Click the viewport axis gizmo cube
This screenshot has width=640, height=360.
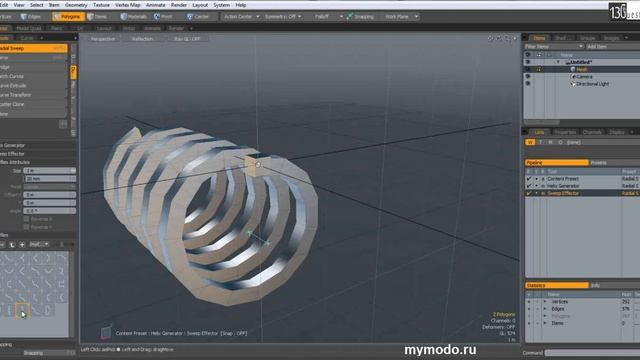(x=106, y=332)
